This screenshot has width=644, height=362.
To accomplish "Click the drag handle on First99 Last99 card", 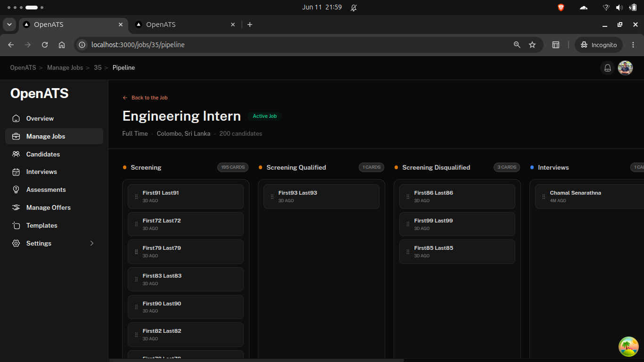I will [x=408, y=224].
